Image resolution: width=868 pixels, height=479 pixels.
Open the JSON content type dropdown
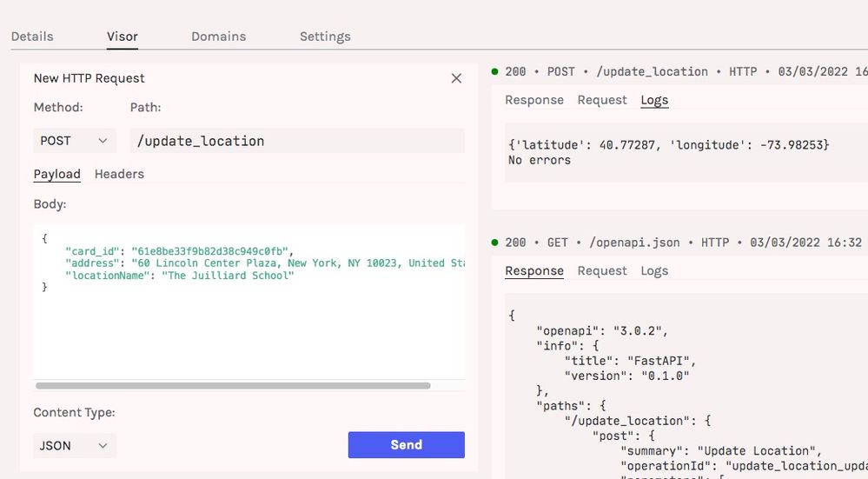coord(75,446)
